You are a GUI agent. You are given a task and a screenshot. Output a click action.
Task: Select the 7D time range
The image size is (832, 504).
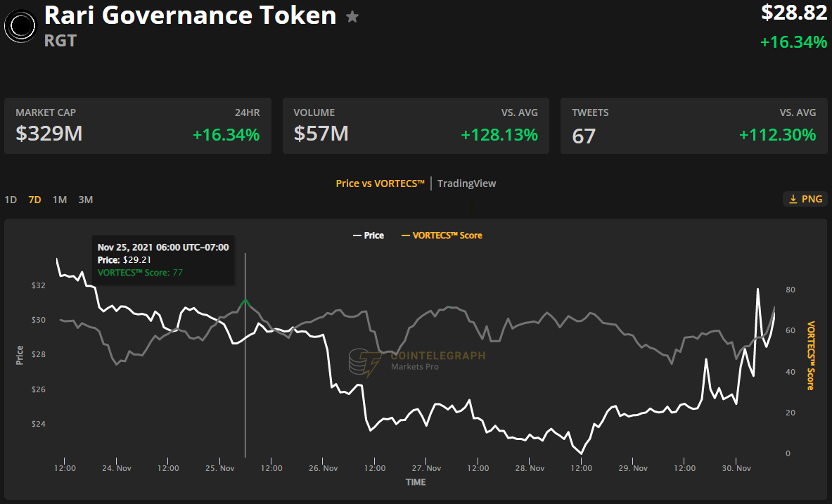tap(34, 200)
